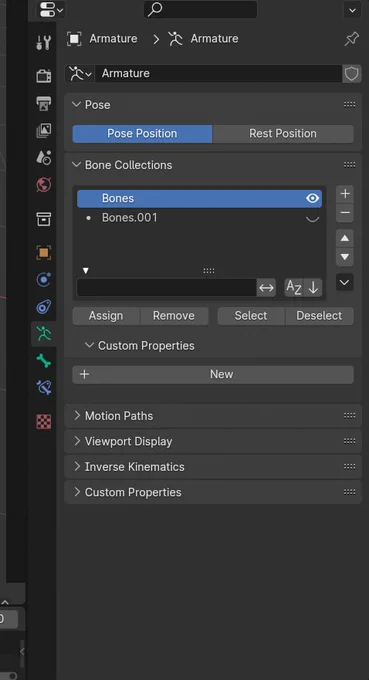Screen dimensions: 369x680
Task: Open the editor type dropdown
Action: coord(51,10)
